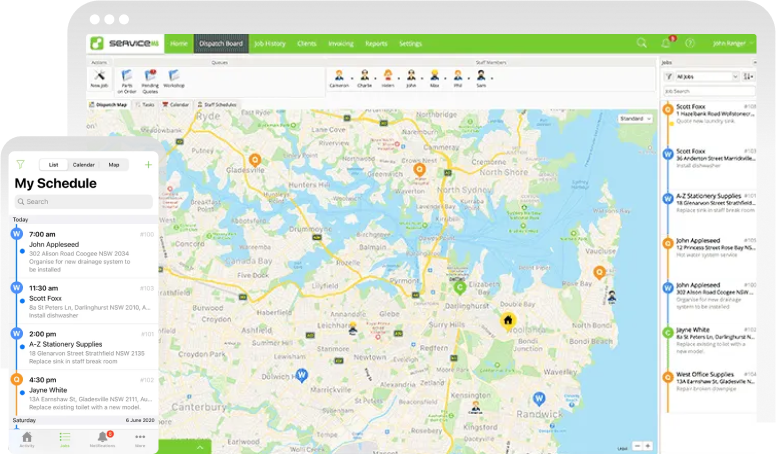Image resolution: width=776 pixels, height=454 pixels.
Task: Tap the green plus icon in My Schedule
Action: [148, 164]
